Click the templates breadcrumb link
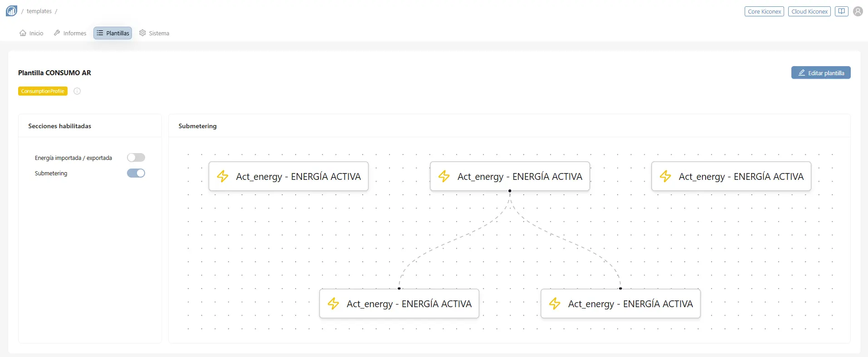 click(39, 11)
